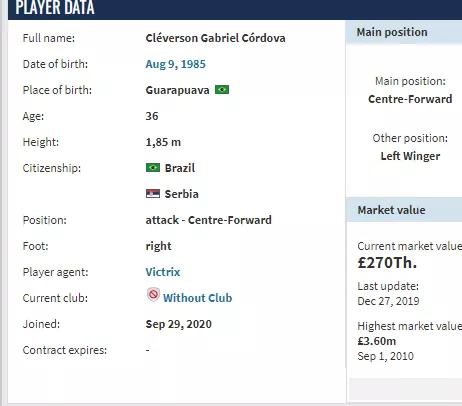Click the Centre-Forward main position text

410,99
